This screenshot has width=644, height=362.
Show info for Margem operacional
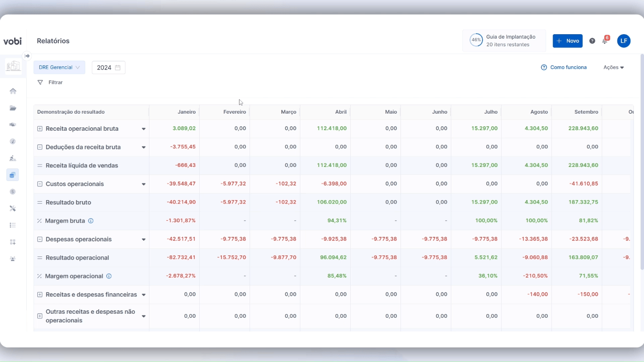tap(109, 276)
